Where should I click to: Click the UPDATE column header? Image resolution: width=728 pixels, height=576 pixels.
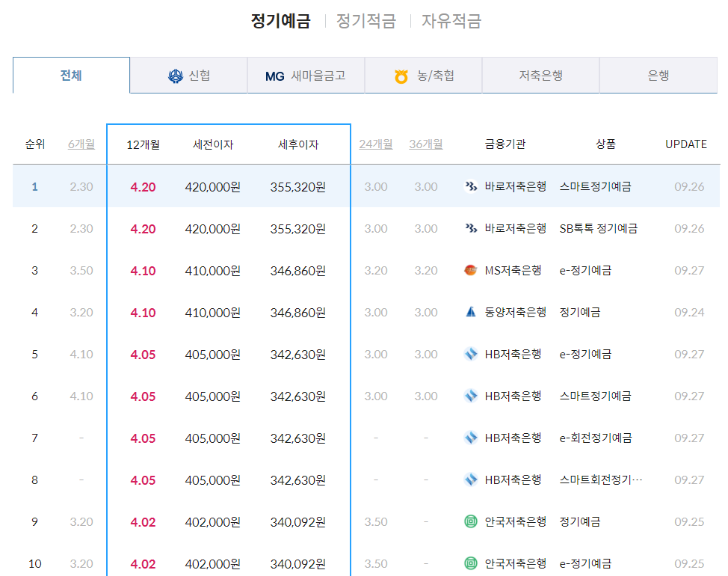click(685, 144)
